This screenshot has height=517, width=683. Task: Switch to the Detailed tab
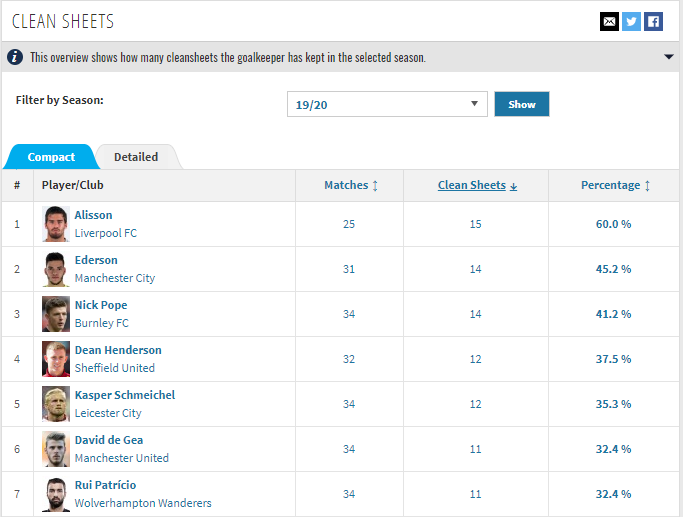tap(136, 157)
